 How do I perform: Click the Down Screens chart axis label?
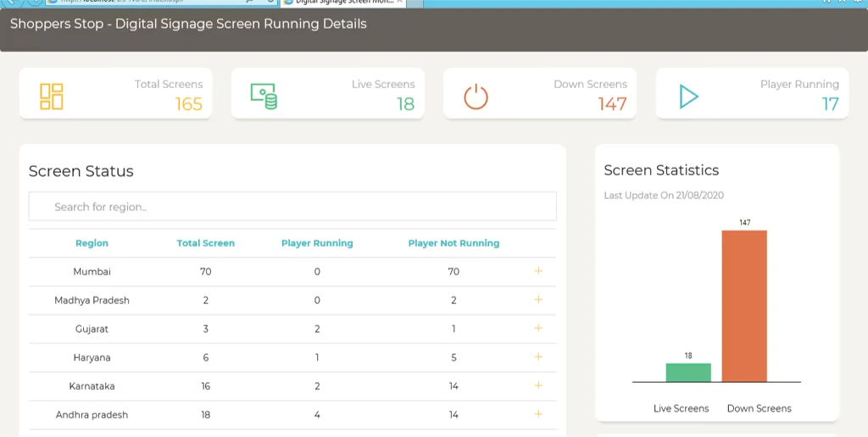[x=759, y=408]
